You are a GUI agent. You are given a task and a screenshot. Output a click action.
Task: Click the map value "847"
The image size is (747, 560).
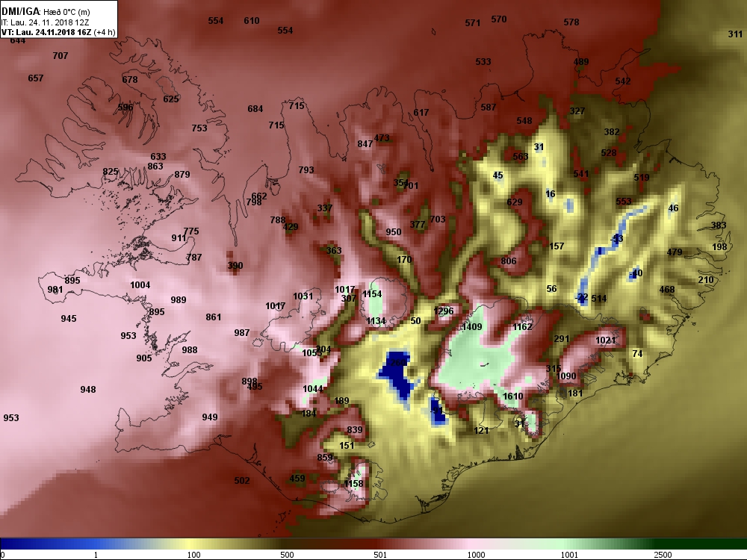(x=365, y=144)
